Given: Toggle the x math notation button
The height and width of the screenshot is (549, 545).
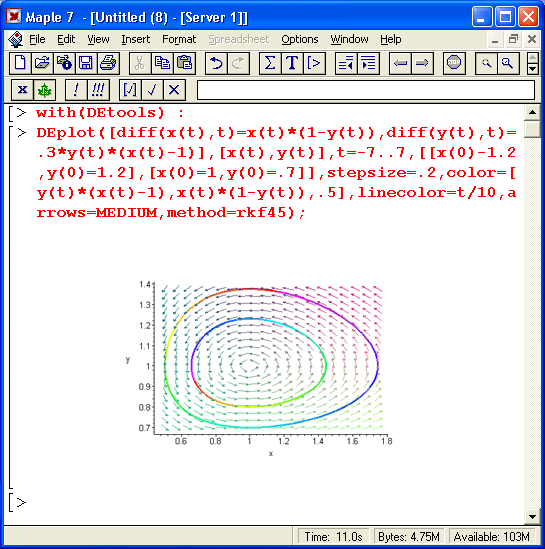Looking at the screenshot, I should click(x=22, y=90).
